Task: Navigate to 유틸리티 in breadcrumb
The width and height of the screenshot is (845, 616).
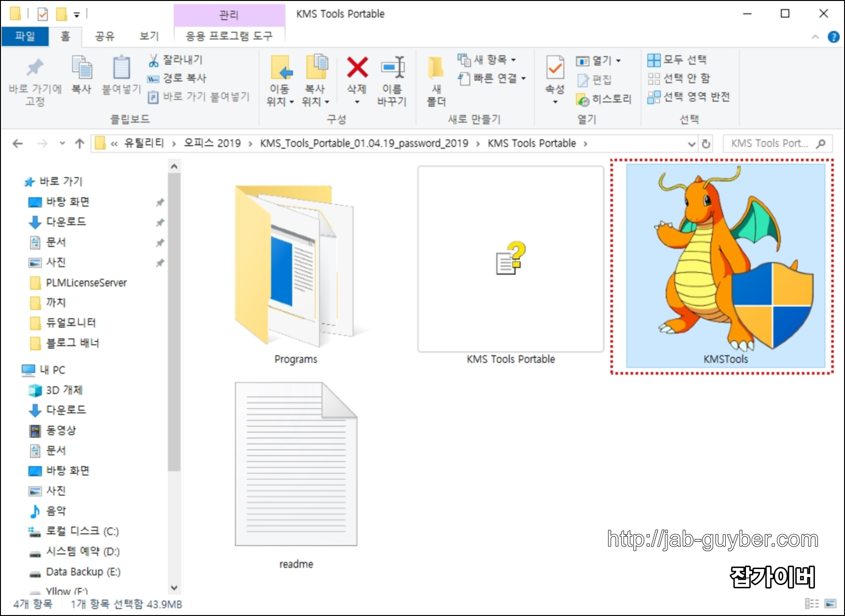Action: pos(144,143)
